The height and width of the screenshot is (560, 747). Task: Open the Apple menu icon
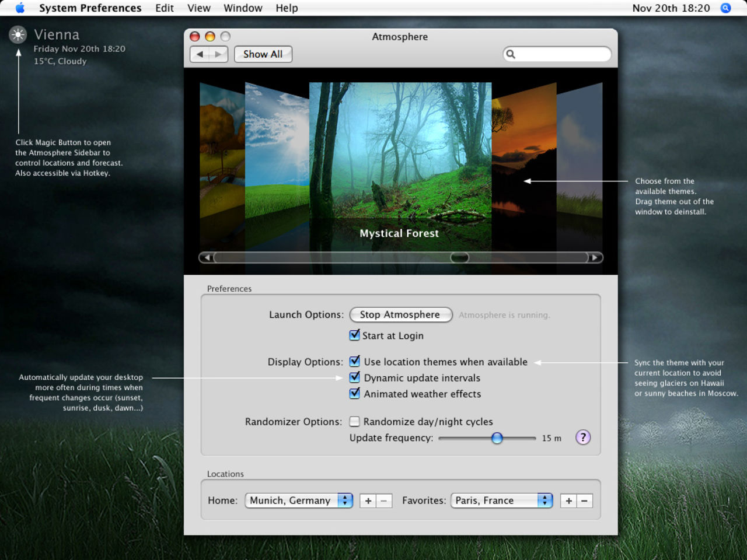20,8
